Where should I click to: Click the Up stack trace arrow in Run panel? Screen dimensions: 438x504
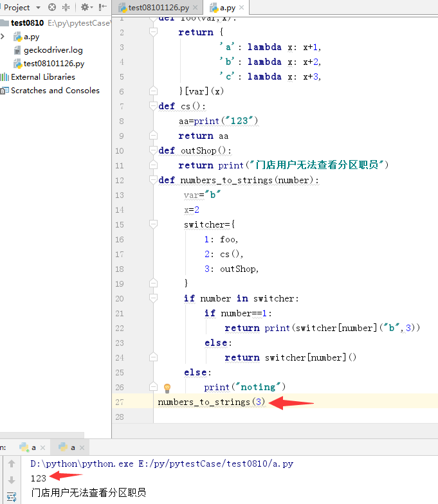pyautogui.click(x=11, y=464)
